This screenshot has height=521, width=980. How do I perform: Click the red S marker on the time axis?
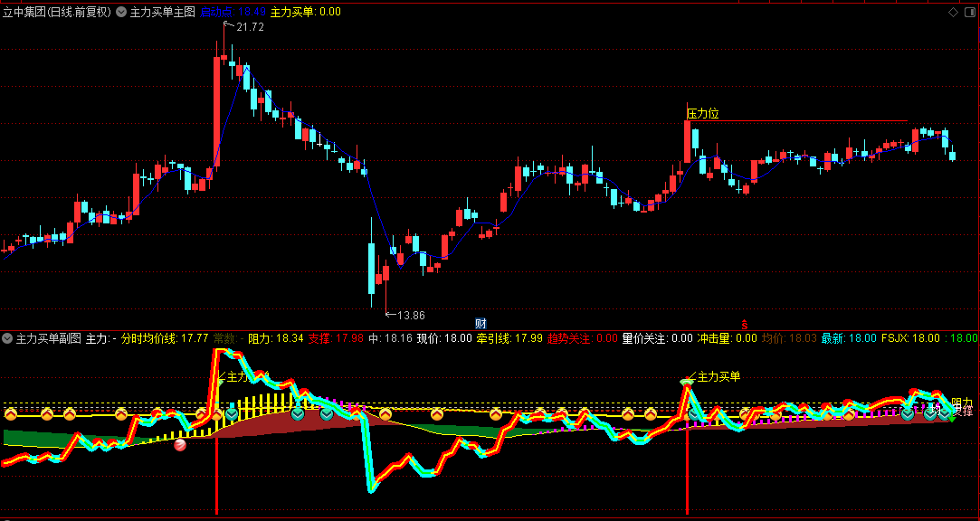tap(745, 324)
